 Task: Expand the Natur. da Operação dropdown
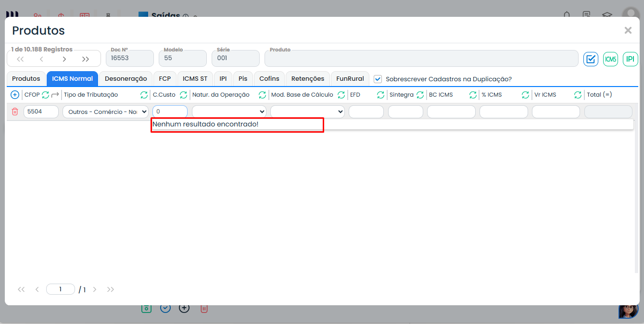pos(229,112)
